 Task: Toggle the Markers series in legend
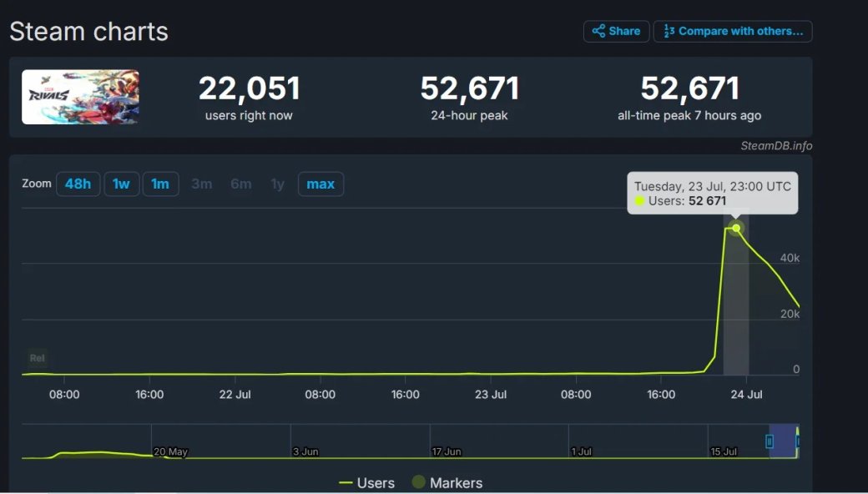(x=447, y=483)
